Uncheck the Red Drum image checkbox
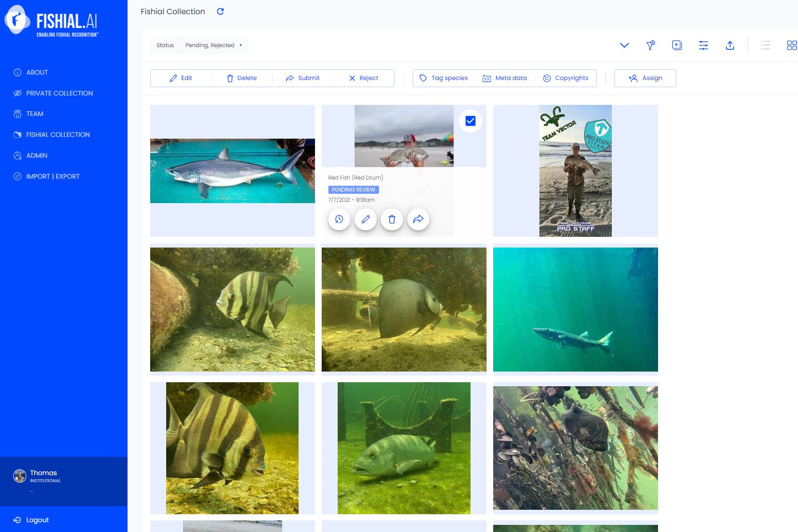 tap(471, 121)
